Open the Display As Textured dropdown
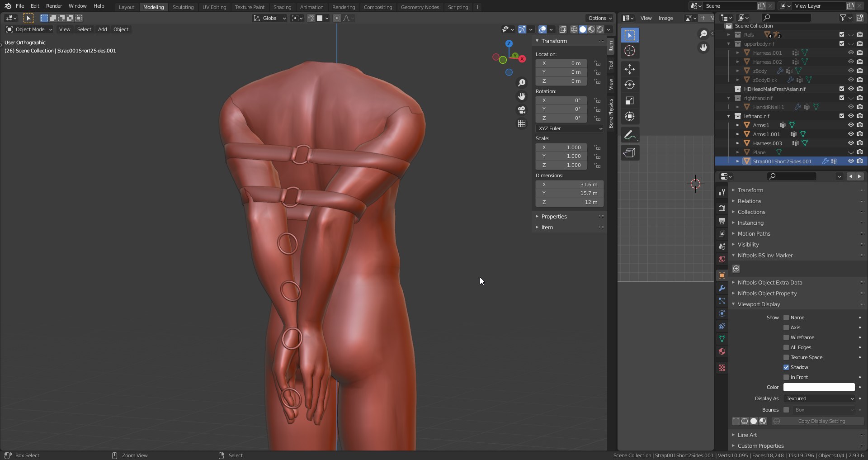This screenshot has height=460, width=868. 819,398
